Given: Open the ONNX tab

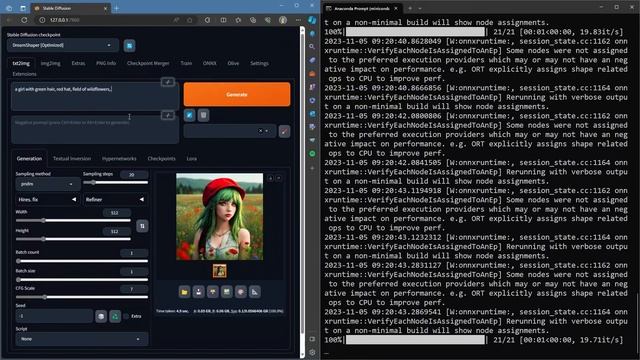Looking at the screenshot, I should (x=210, y=64).
